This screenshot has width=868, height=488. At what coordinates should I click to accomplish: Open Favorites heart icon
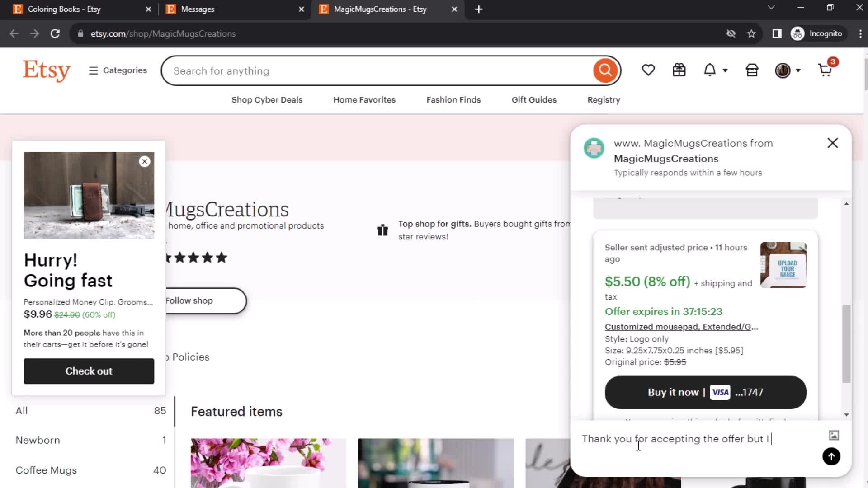(648, 70)
